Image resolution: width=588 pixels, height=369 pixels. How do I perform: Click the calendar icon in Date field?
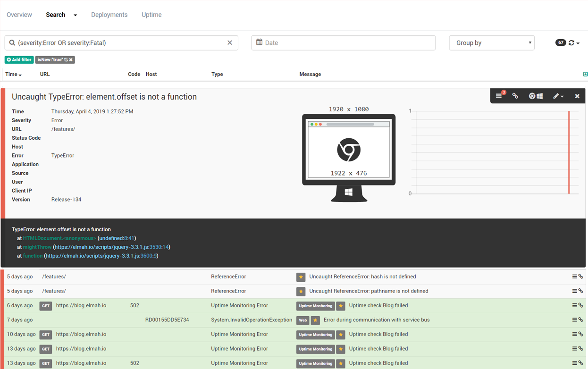coord(259,42)
